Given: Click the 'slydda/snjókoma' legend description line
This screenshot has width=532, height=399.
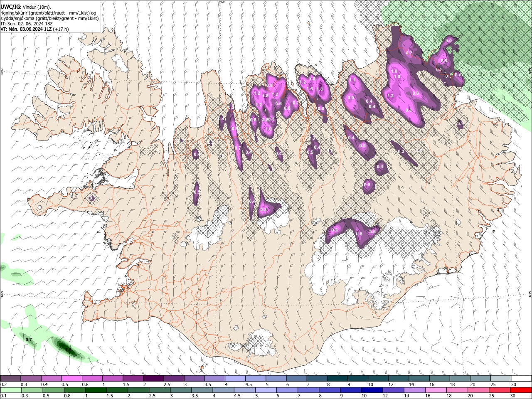Looking at the screenshot, I should click(49, 18).
